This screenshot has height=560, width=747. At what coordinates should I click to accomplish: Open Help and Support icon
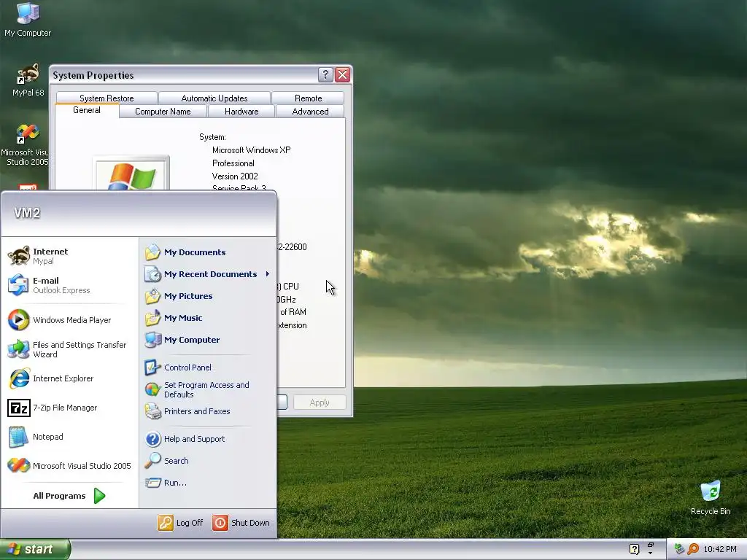click(x=152, y=438)
